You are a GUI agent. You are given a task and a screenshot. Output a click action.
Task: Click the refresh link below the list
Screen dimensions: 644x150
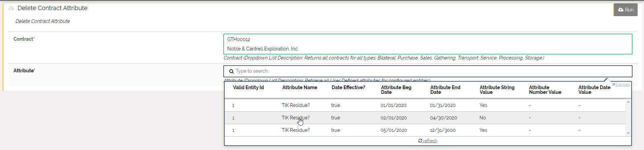click(x=428, y=141)
